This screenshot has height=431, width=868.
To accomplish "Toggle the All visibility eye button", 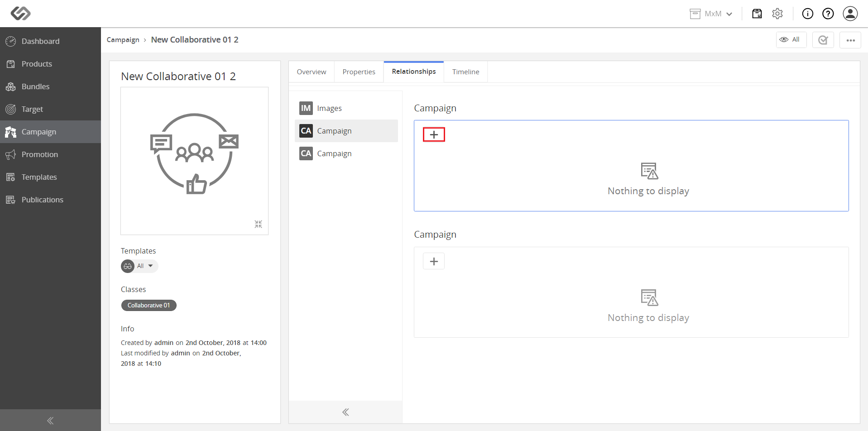I will pos(791,40).
